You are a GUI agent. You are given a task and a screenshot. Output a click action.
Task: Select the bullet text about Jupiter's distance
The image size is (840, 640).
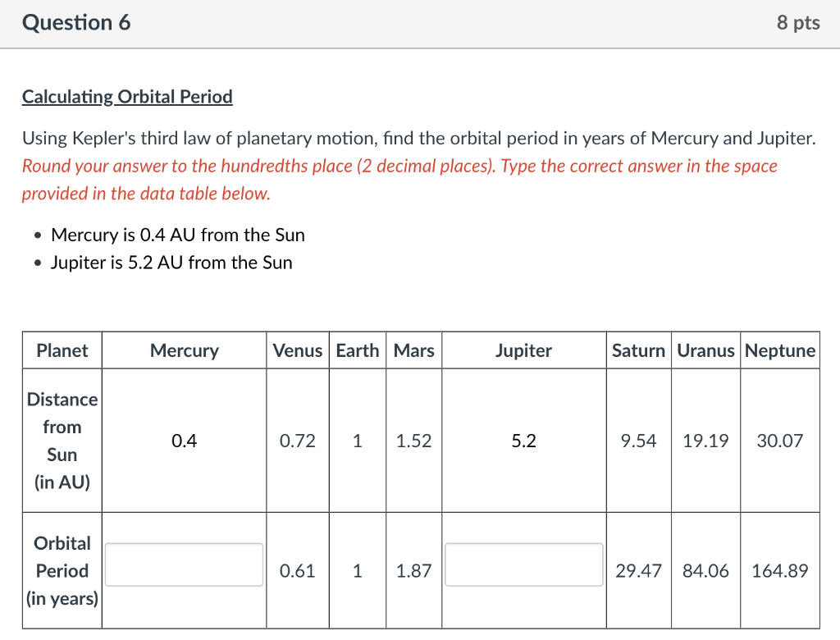171,263
